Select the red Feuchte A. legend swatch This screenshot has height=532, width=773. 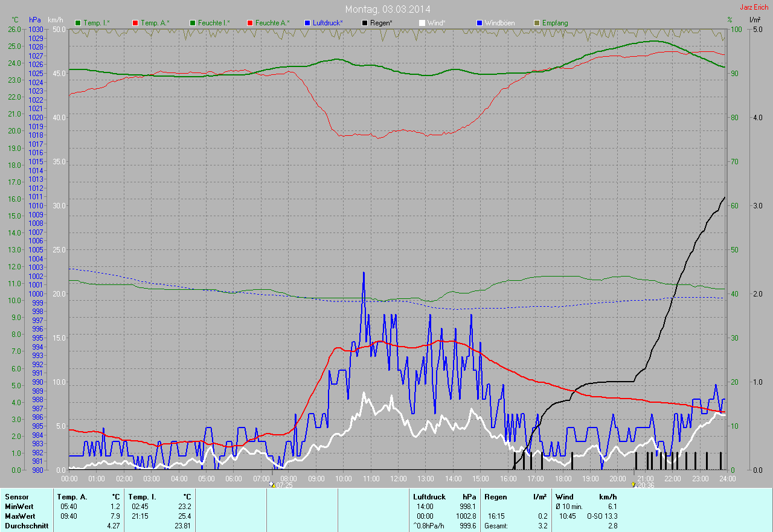(x=250, y=23)
